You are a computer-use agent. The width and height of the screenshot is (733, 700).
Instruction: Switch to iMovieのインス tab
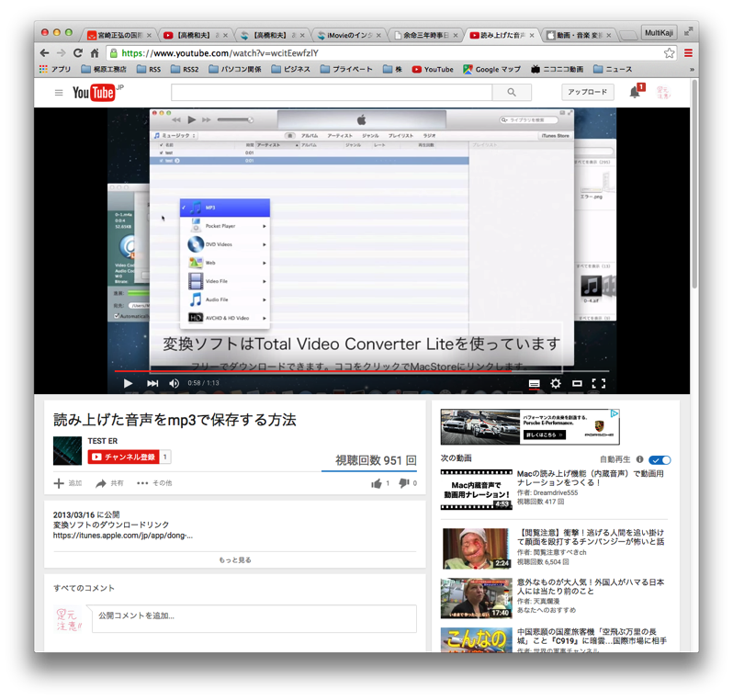[349, 35]
